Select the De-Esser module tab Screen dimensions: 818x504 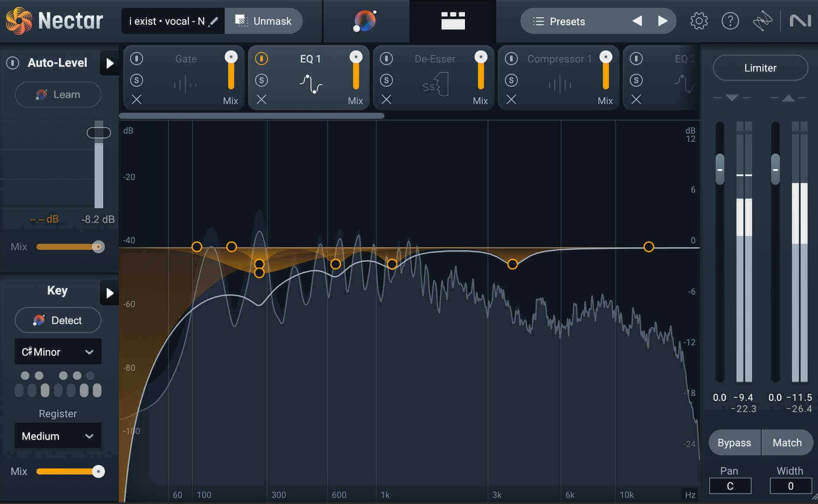pyautogui.click(x=434, y=77)
